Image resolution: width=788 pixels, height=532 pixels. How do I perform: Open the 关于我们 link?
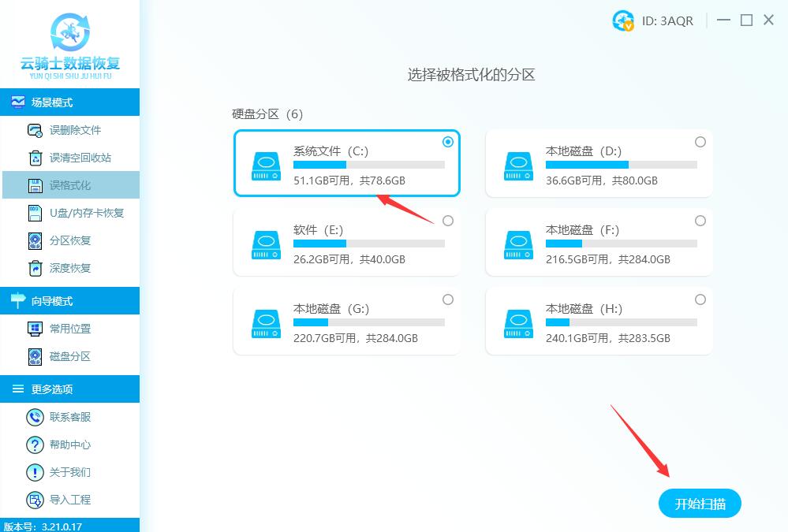70,472
